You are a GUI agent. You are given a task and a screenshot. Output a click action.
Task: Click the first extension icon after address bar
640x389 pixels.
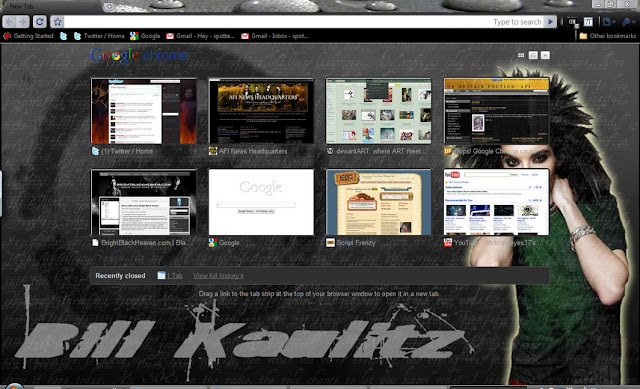click(573, 22)
